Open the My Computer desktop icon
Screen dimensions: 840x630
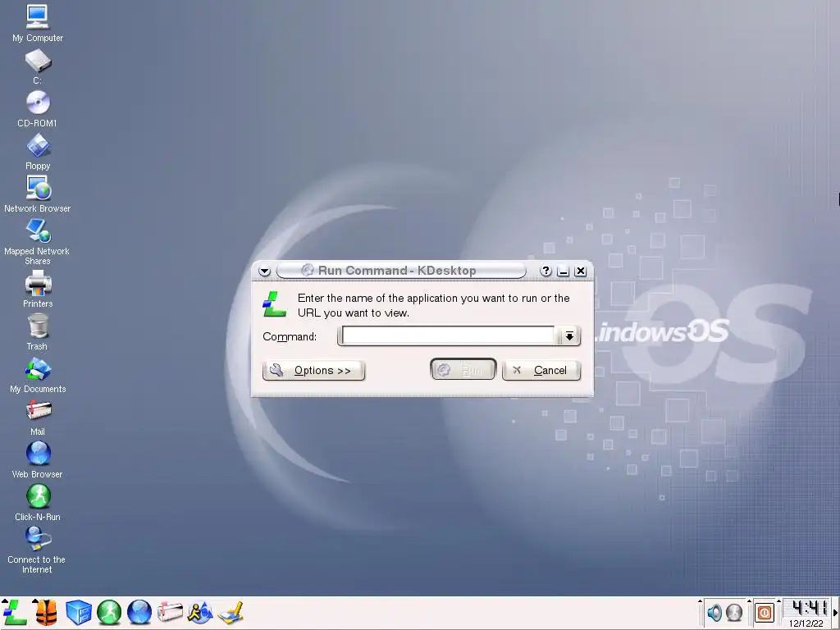(38, 23)
